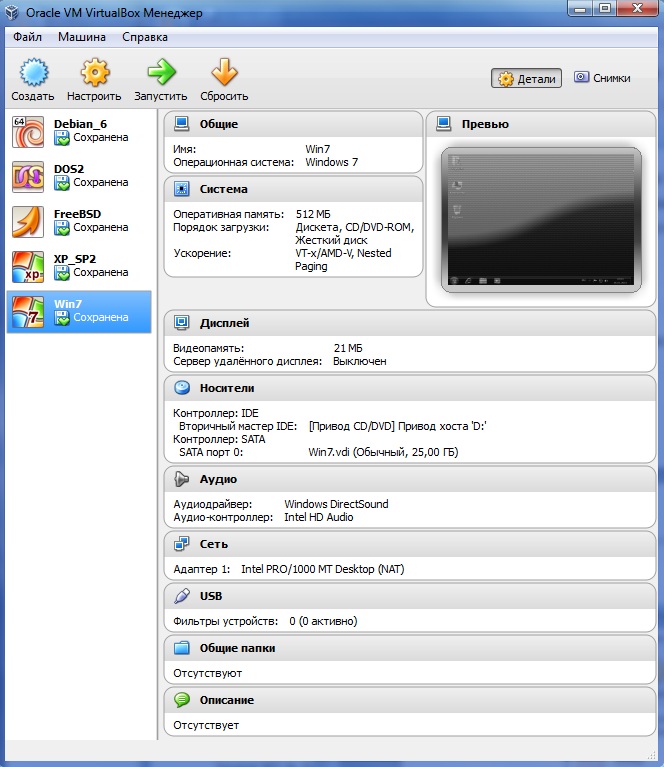Open the Аудио settings header link

(x=218, y=479)
